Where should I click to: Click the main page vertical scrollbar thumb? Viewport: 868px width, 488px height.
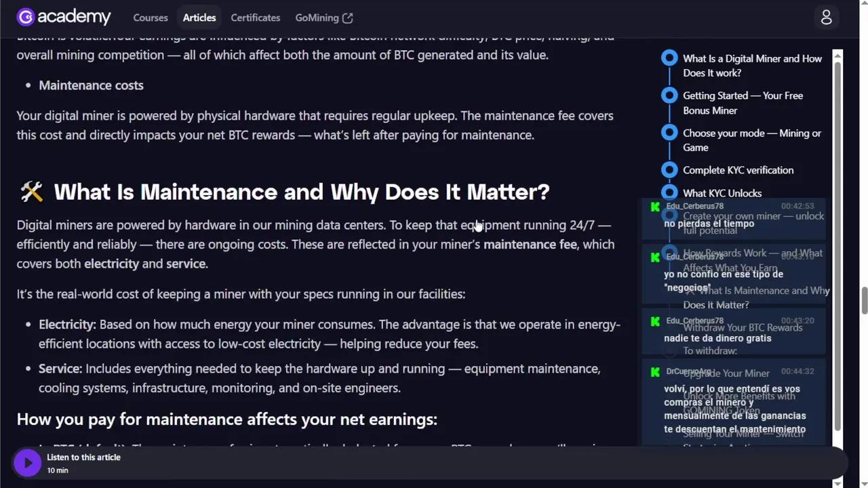[864, 301]
